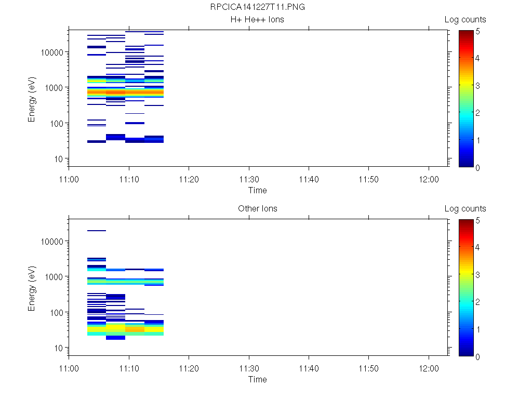Select the "Other Ions" plot title
The height and width of the screenshot is (399, 532).
(258, 209)
